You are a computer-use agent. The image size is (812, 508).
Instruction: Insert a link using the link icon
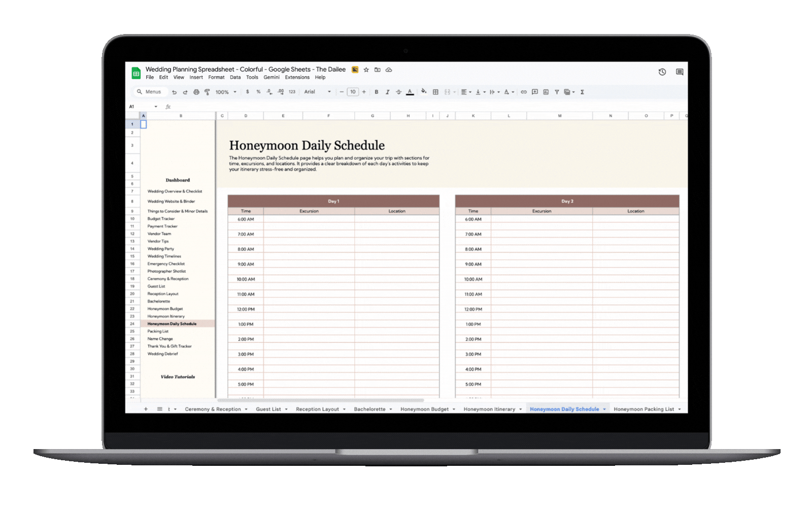[524, 92]
